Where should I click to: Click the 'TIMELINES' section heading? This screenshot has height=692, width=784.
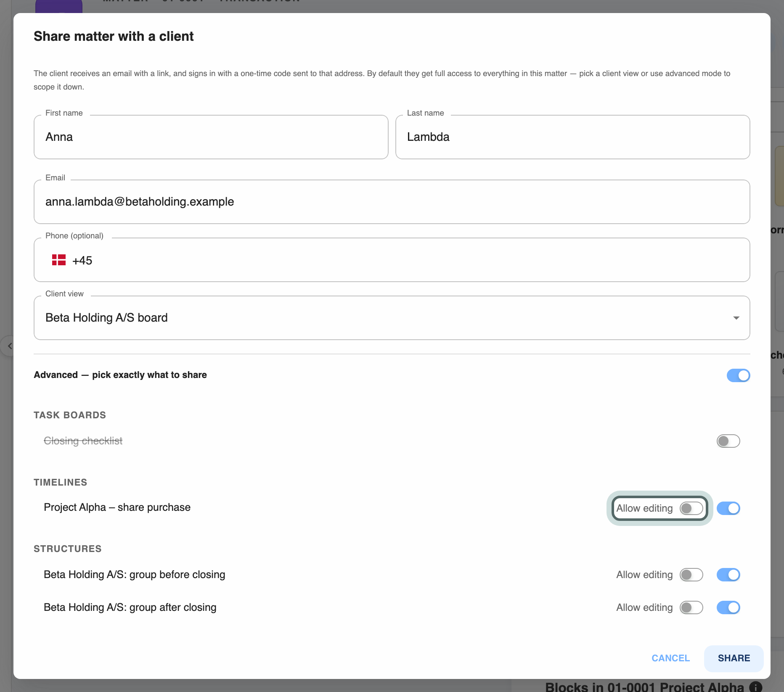pyautogui.click(x=61, y=483)
